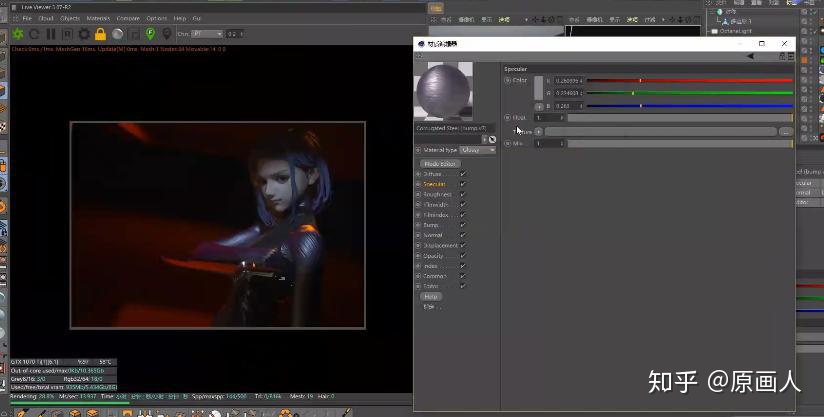Viewport: 824px width, 417px height.
Task: Click the green Octane send-scene icon
Action: click(18, 34)
